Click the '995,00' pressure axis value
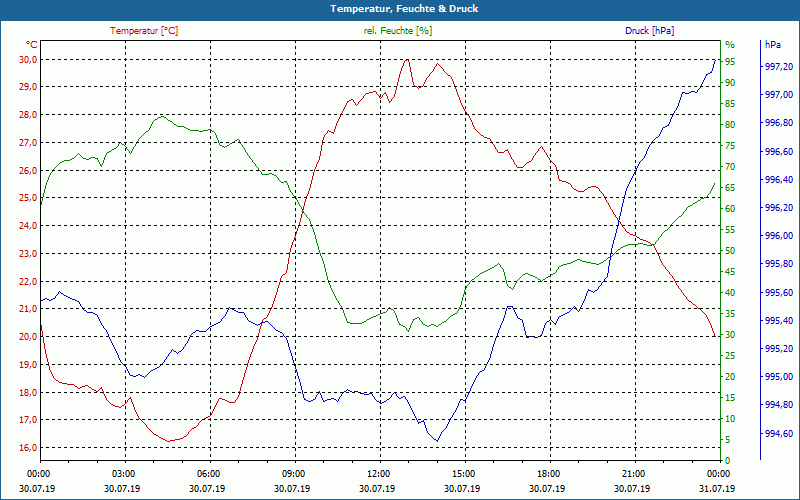The height and width of the screenshot is (500, 800). [779, 377]
